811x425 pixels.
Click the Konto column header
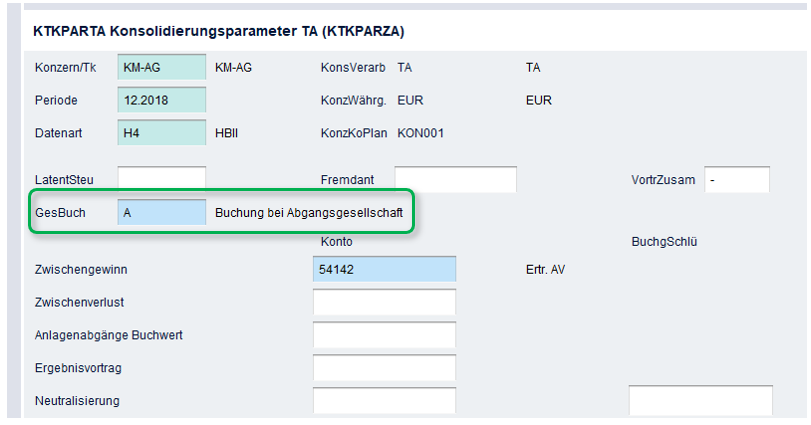(x=337, y=241)
